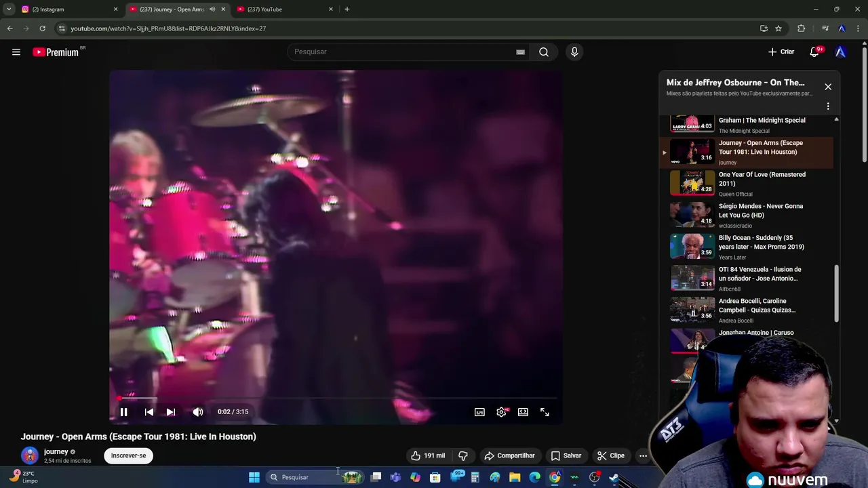Open the tab search dropdown arrow
Screen dimensions: 868x488
click(x=9, y=9)
